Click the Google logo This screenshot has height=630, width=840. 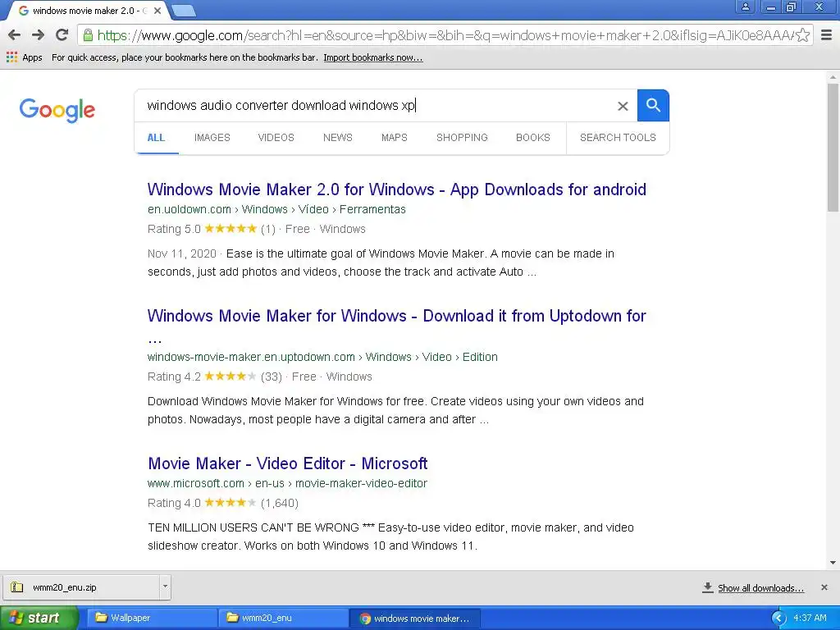(x=57, y=110)
